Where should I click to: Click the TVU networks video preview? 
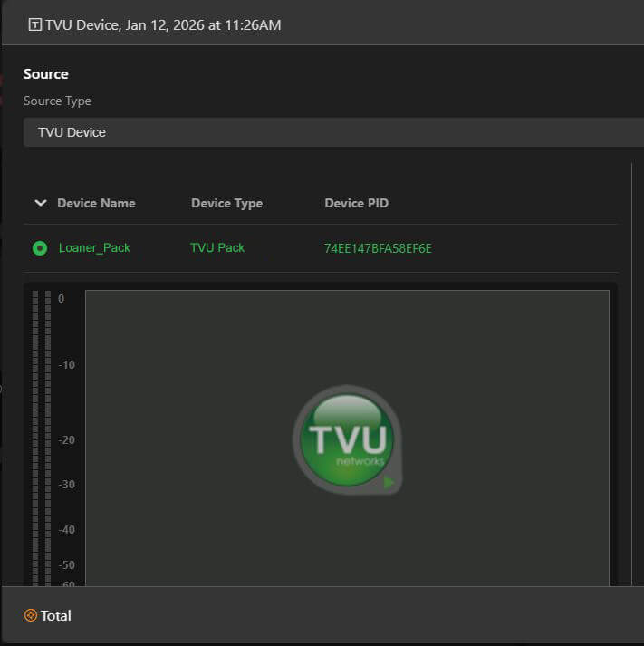[x=347, y=438]
